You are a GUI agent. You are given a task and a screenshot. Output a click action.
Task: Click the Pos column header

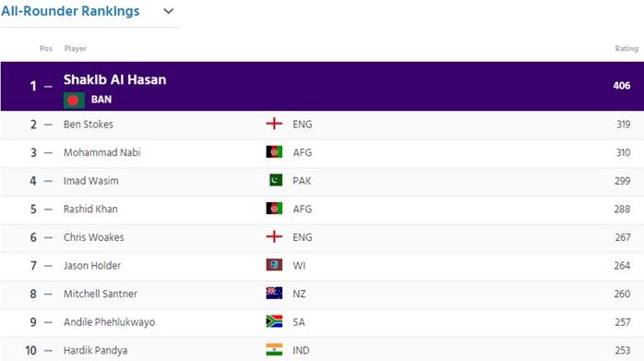pyautogui.click(x=46, y=49)
